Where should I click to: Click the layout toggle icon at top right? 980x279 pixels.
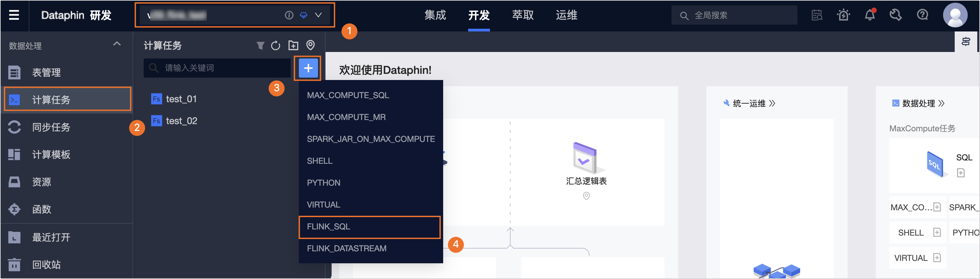click(966, 42)
